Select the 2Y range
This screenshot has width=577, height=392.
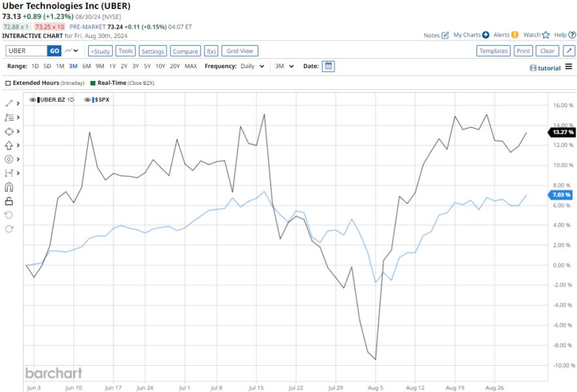(124, 66)
